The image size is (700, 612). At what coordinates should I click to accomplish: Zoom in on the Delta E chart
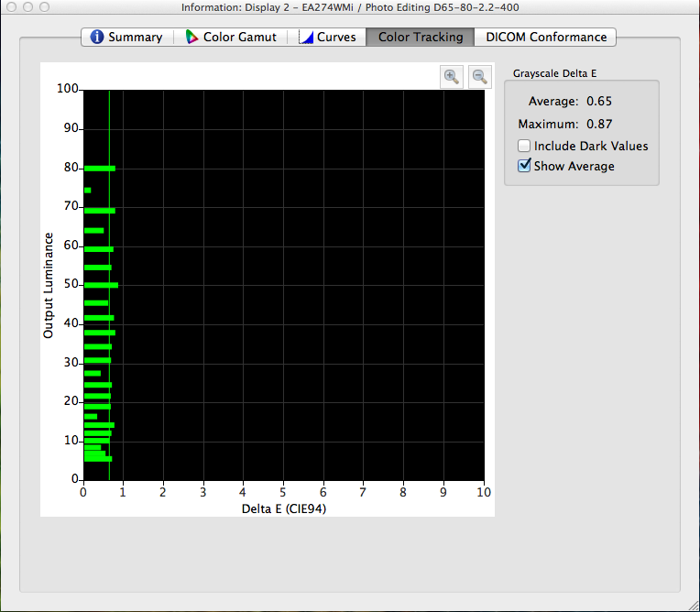[452, 77]
